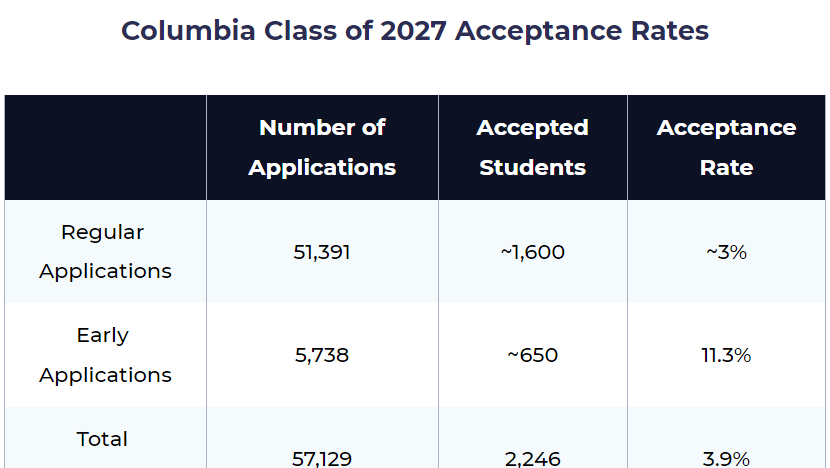Click the 2,246 total accepted cell
Image resolution: width=830 pixels, height=468 pixels.
pyautogui.click(x=532, y=458)
